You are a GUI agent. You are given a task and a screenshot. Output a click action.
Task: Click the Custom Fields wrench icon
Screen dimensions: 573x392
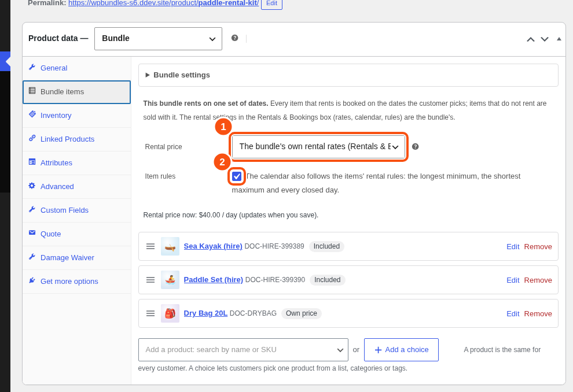32,209
